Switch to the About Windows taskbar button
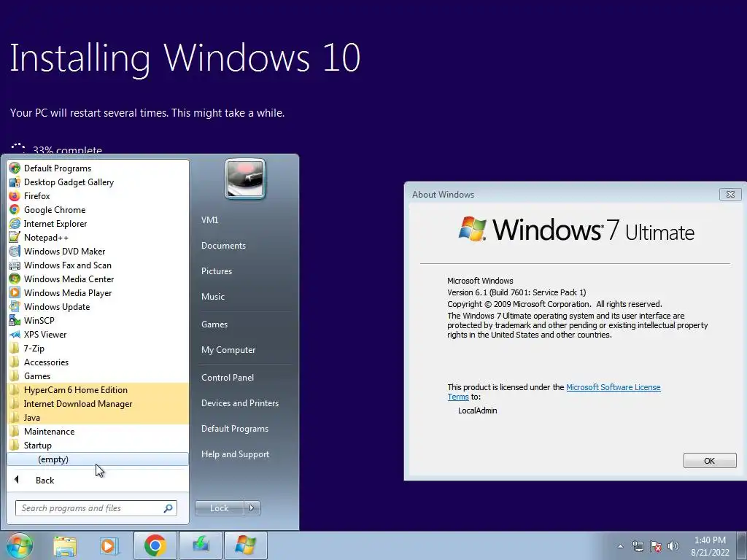The image size is (747, 560). tap(245, 545)
